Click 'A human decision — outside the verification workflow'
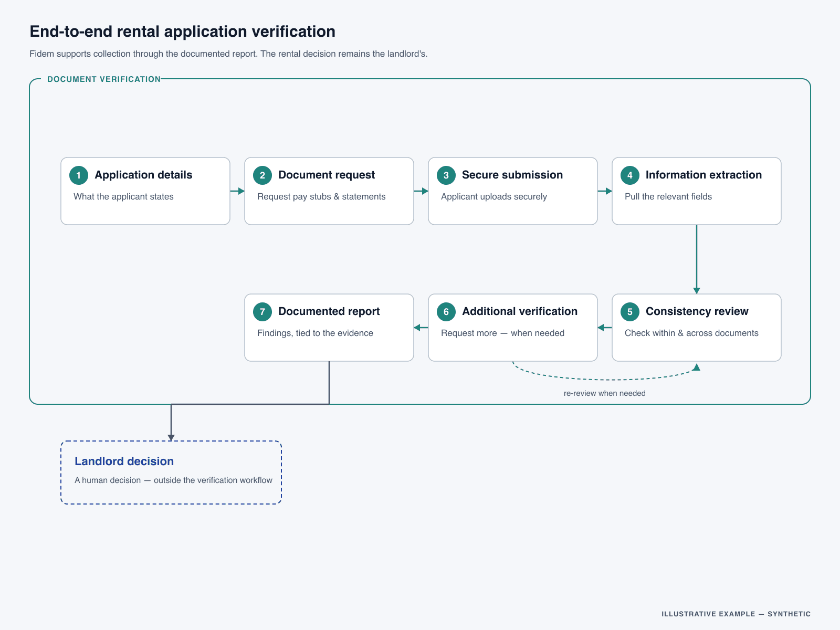Viewport: 840px width, 630px height. click(173, 480)
